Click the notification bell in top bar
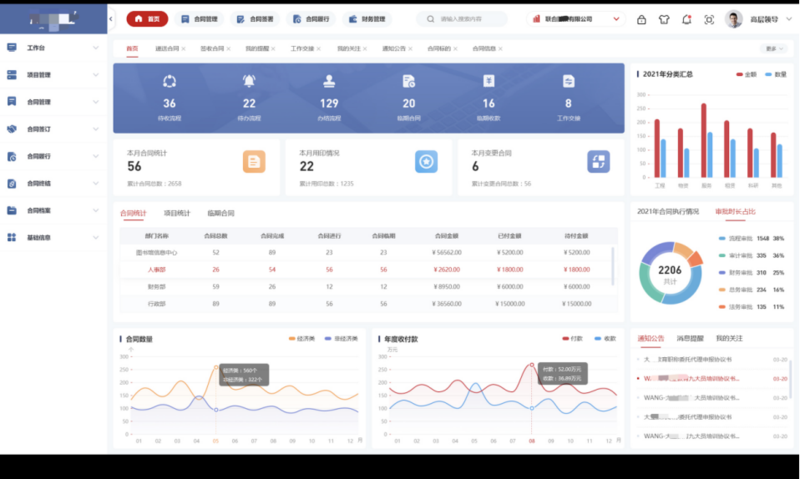The width and height of the screenshot is (800, 479). click(x=686, y=19)
